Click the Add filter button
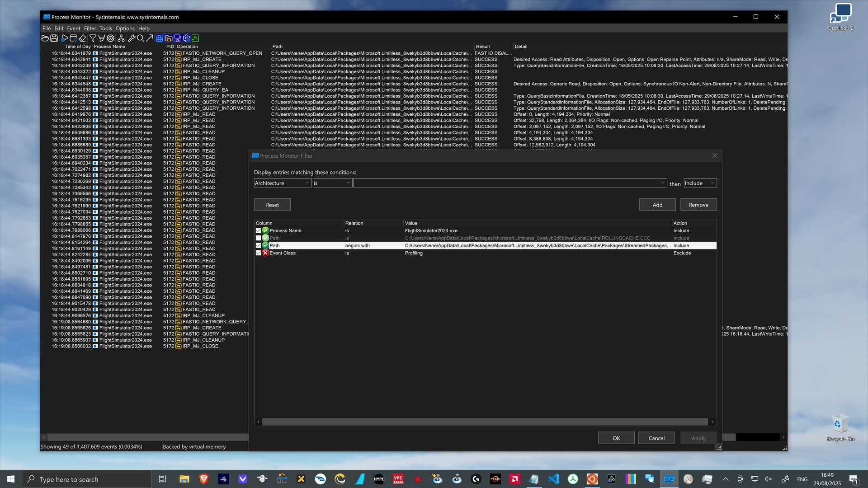Image resolution: width=868 pixels, height=488 pixels. (x=657, y=205)
